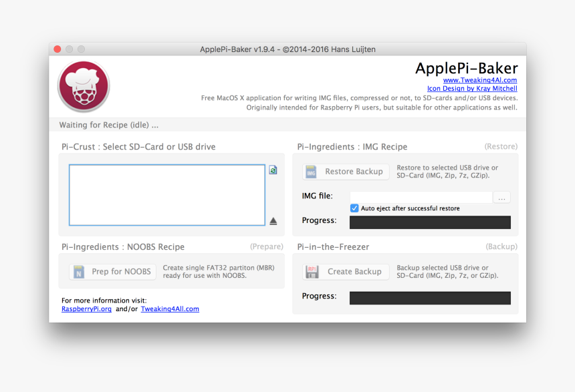Click 'Waiting for Recipe (idle) ...' status text
The width and height of the screenshot is (575, 392).
[x=109, y=125]
